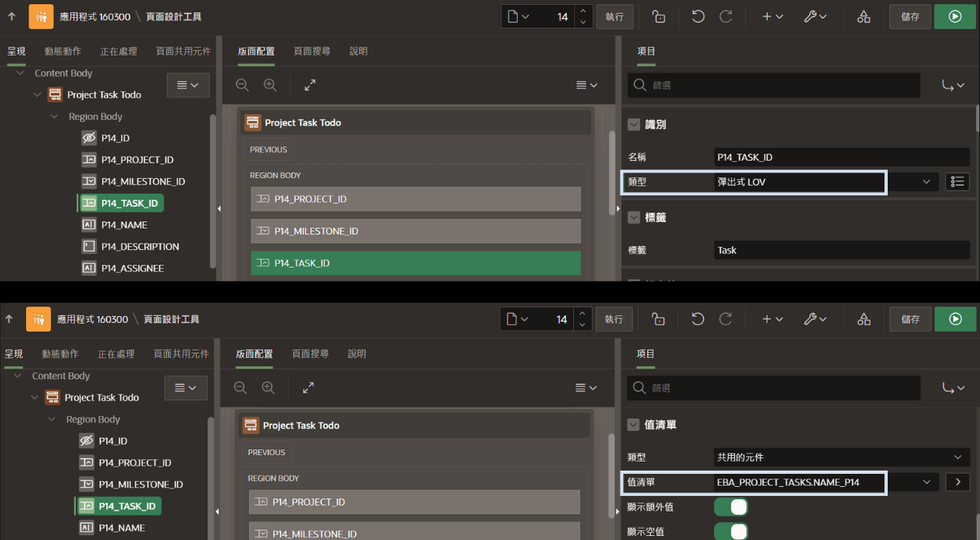Image resolution: width=980 pixels, height=540 pixels.
Task: Switch to 正在處理 tab in upper window
Action: click(118, 51)
